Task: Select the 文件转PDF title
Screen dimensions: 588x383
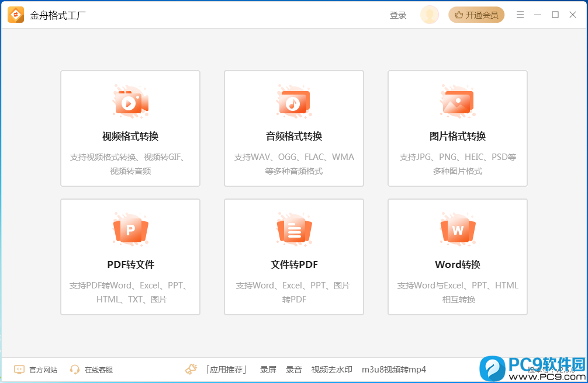Action: click(294, 264)
